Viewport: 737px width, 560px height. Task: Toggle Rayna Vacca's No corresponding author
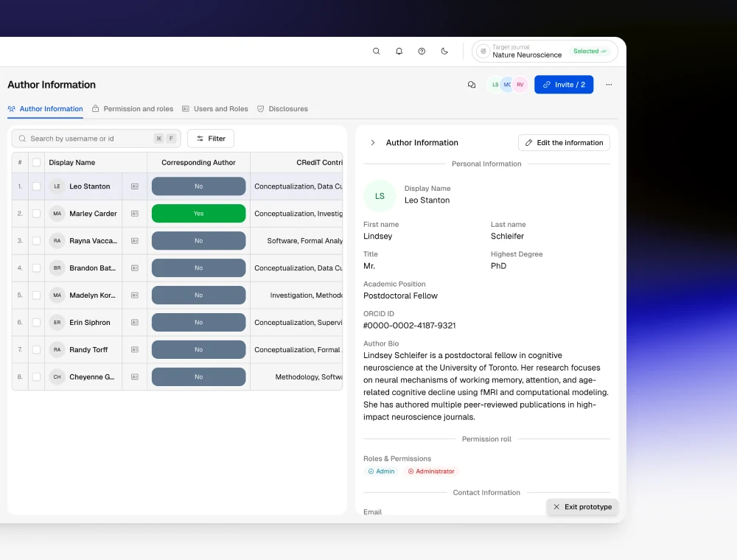(x=198, y=241)
